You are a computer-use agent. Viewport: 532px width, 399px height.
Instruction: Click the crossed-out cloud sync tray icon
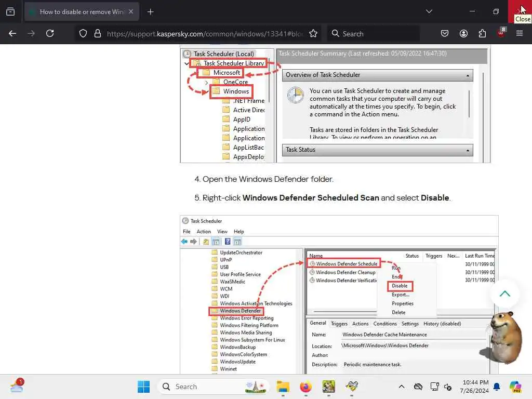[x=418, y=387]
